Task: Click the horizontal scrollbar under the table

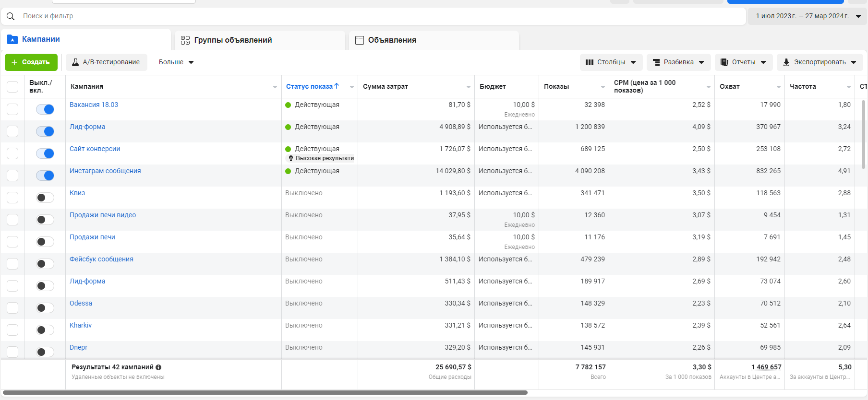Action: coord(265,392)
